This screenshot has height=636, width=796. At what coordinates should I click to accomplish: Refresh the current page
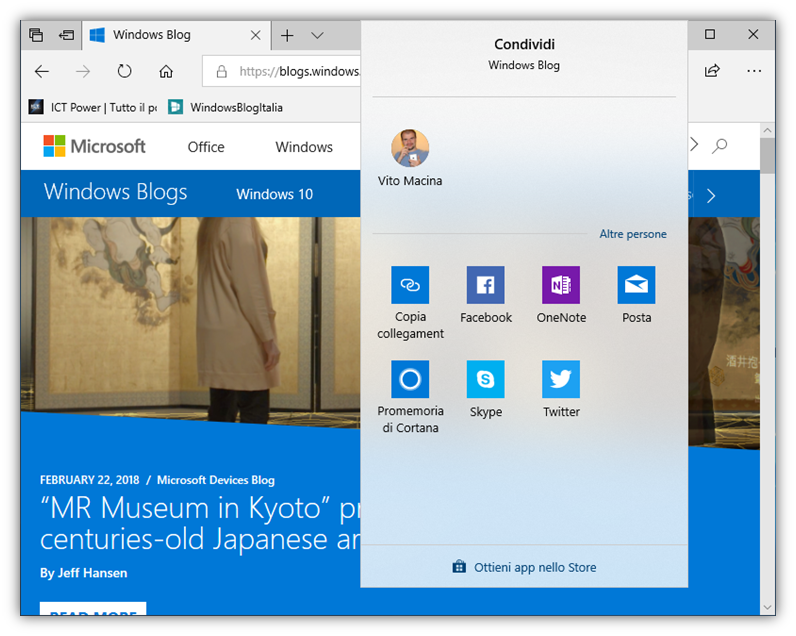coord(124,71)
